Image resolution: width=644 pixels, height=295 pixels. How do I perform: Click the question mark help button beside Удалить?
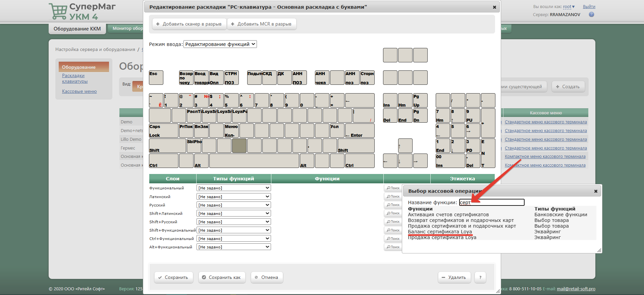[480, 277]
